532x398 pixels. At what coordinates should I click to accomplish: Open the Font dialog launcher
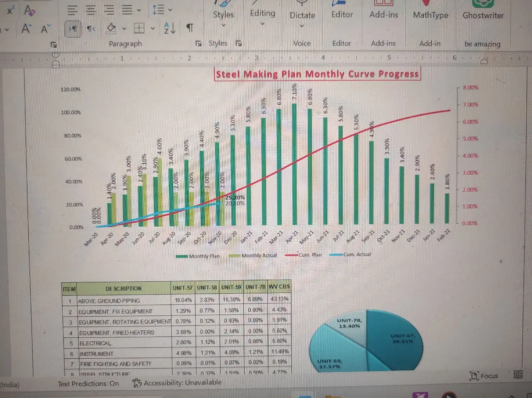click(54, 44)
